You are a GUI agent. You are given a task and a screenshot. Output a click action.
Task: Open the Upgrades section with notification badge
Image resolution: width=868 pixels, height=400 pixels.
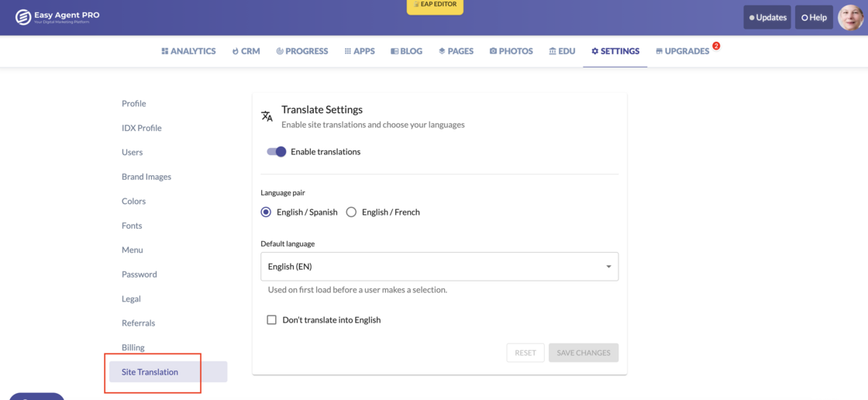683,51
